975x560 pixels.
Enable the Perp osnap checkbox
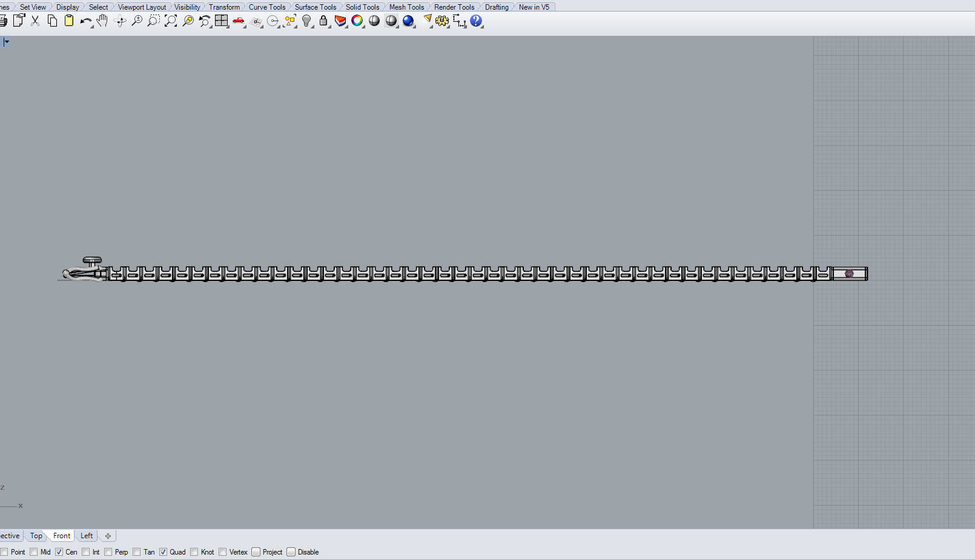108,552
